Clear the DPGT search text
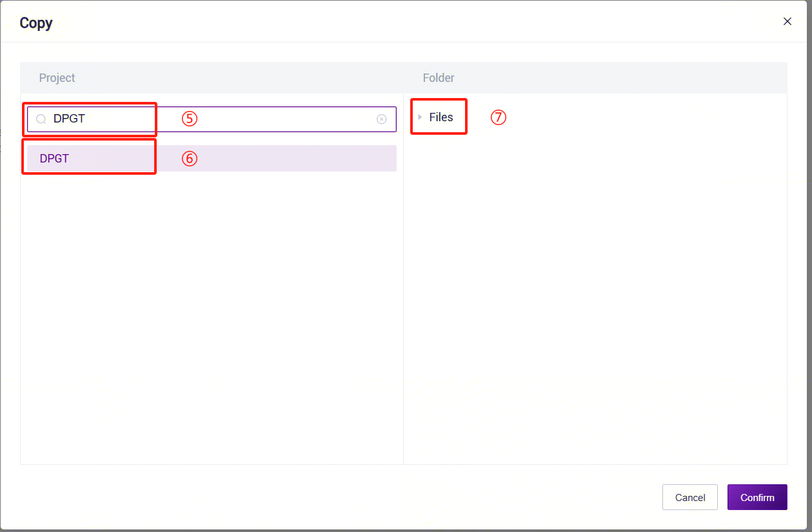The width and height of the screenshot is (812, 532). click(382, 119)
